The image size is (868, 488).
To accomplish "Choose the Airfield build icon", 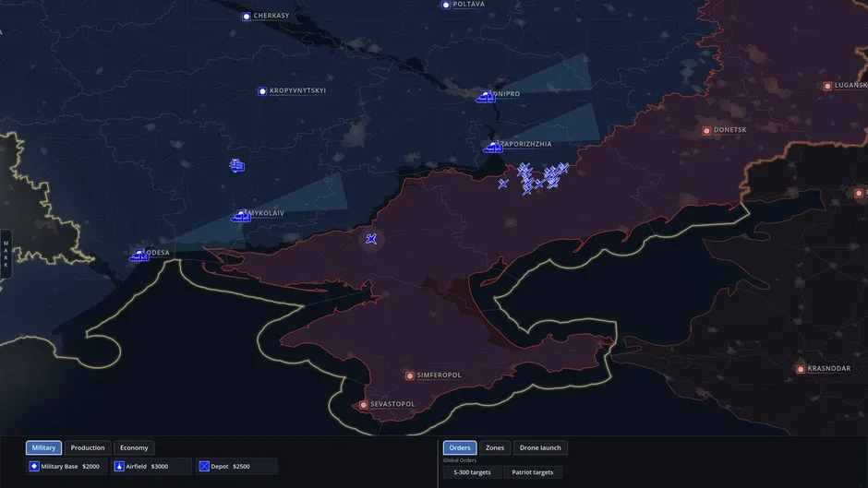I will (x=119, y=467).
